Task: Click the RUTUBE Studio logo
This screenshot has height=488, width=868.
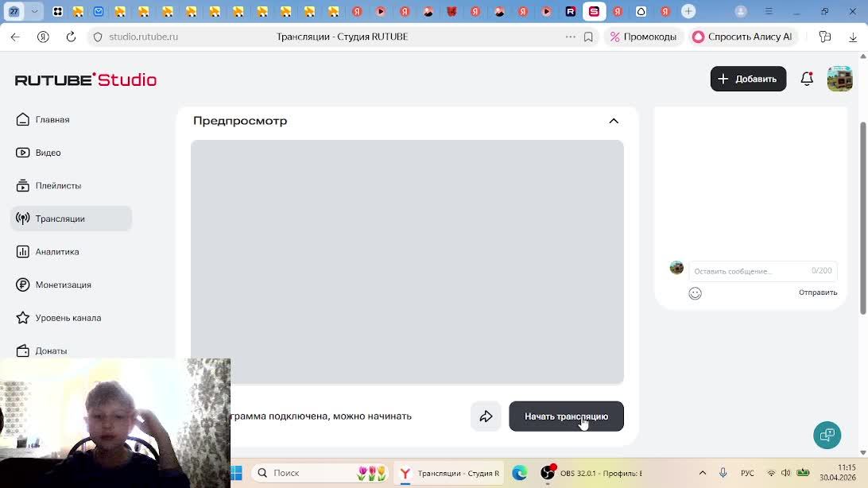Action: [86, 79]
